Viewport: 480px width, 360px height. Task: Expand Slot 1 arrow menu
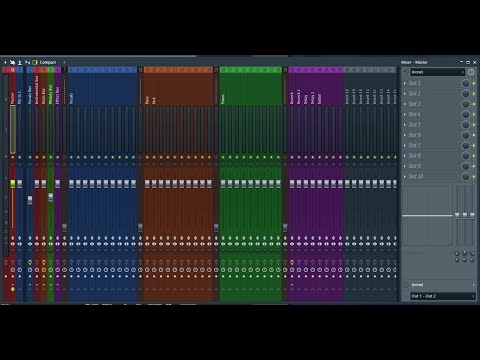[405, 83]
